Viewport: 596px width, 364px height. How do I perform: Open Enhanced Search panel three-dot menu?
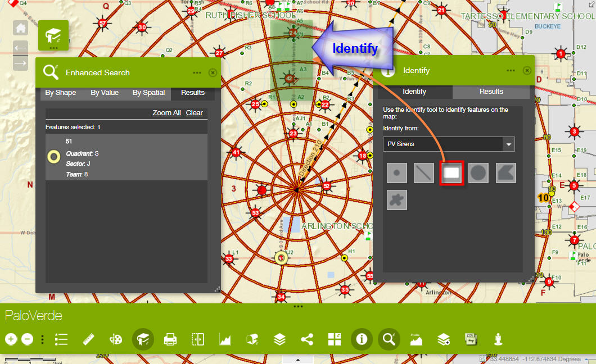(x=197, y=72)
